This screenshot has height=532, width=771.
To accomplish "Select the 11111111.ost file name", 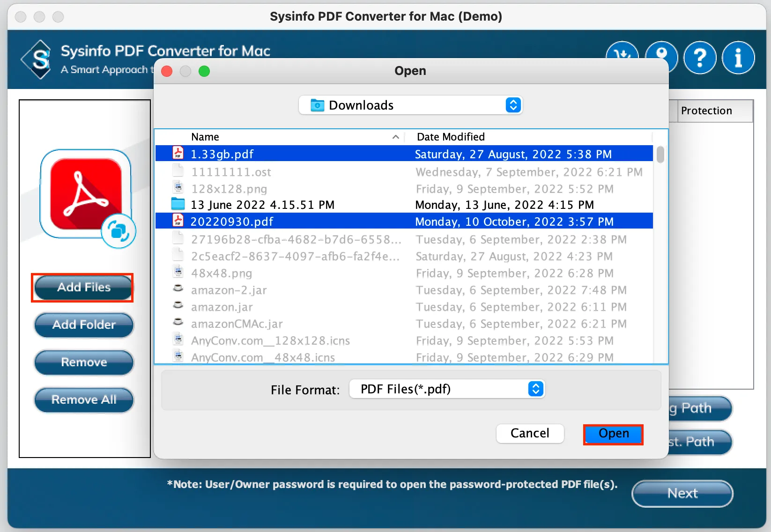I will tap(231, 172).
